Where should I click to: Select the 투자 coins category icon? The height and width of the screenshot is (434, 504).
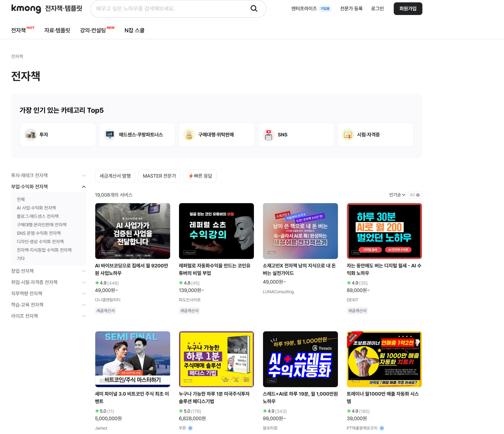click(31, 135)
